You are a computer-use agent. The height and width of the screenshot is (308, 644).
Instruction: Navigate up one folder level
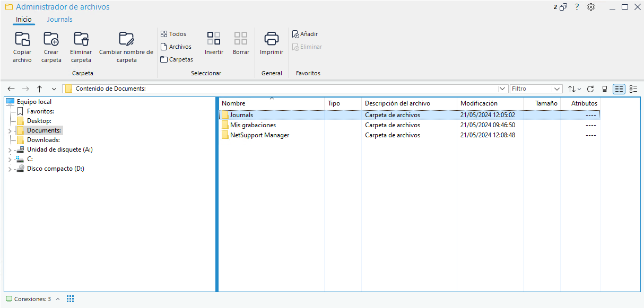40,89
